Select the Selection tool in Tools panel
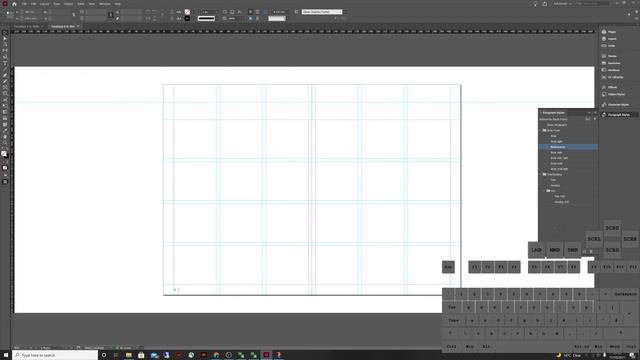The height and width of the screenshot is (360, 640). 5,33
